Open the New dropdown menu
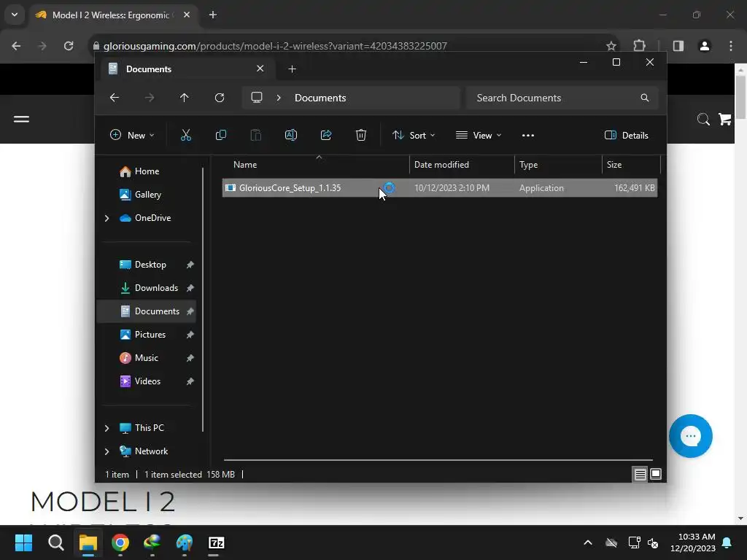Image resolution: width=747 pixels, height=560 pixels. pos(132,135)
